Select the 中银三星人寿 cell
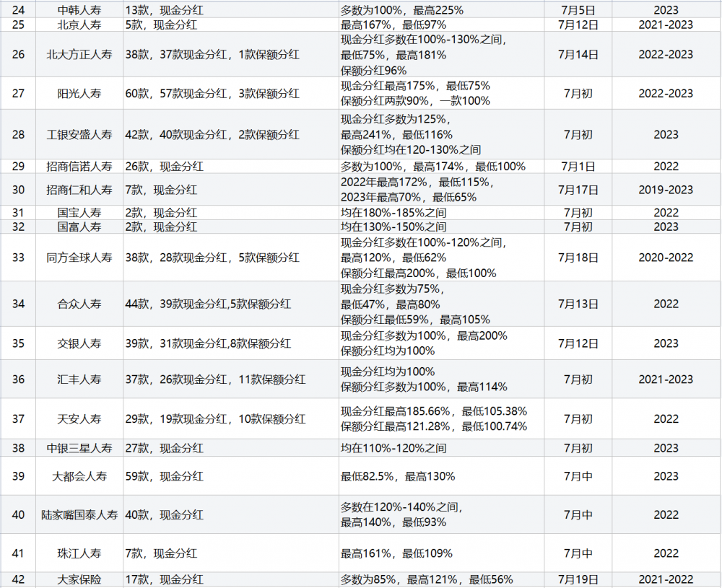The height and width of the screenshot is (588, 722). pyautogui.click(x=79, y=448)
